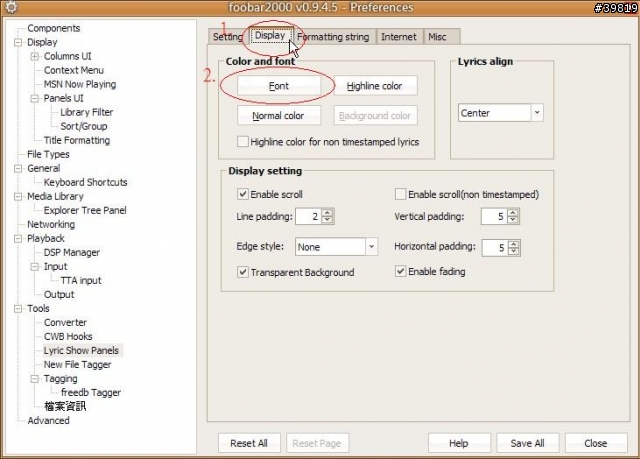Select CWB Hooks in the tree
The height and width of the screenshot is (459, 640).
[x=68, y=337]
